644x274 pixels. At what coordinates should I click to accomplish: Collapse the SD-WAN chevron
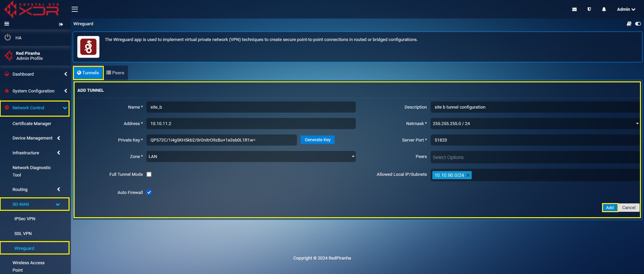point(58,204)
